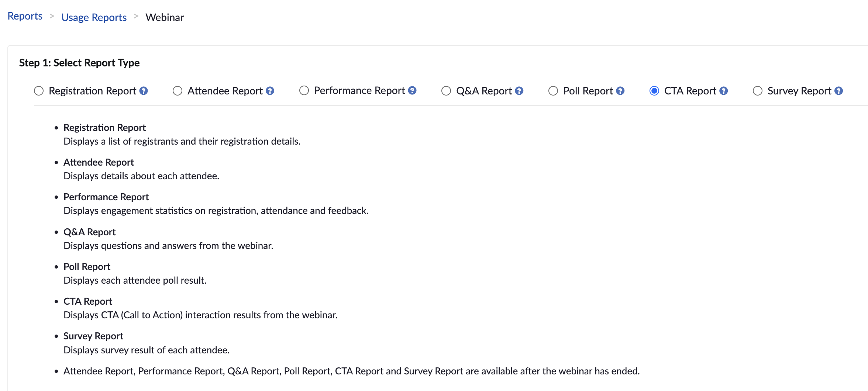
Task: Click help icon beside Registration Report
Action: click(x=144, y=91)
